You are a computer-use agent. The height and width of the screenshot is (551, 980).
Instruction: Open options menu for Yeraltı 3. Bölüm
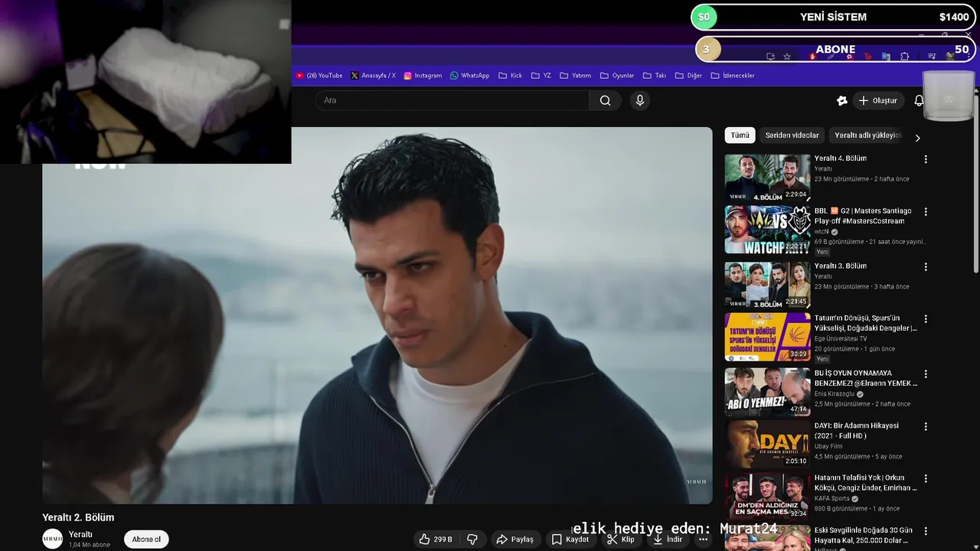point(926,267)
